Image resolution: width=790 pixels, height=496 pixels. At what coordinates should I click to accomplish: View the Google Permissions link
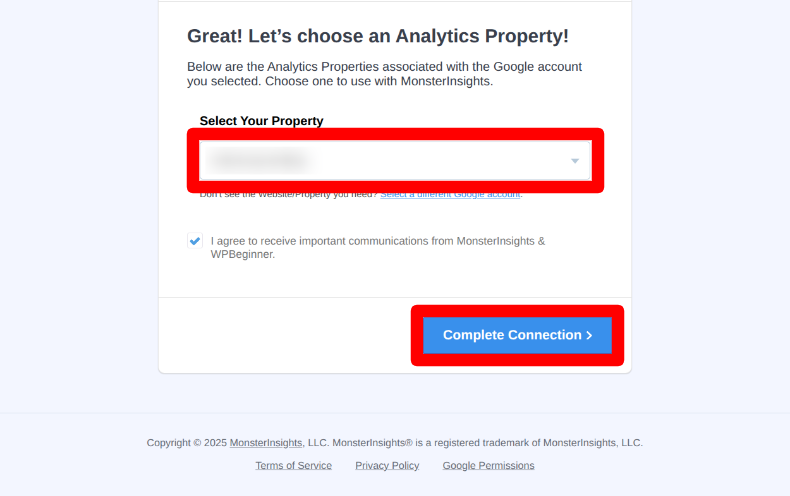[x=488, y=465]
